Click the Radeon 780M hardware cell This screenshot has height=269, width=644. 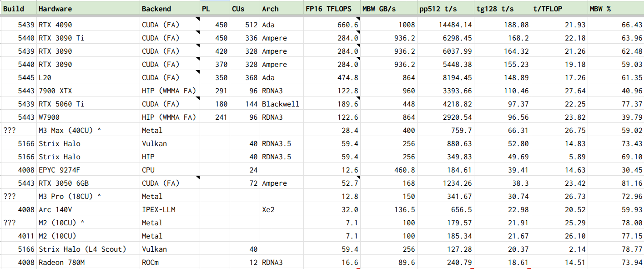coord(88,263)
